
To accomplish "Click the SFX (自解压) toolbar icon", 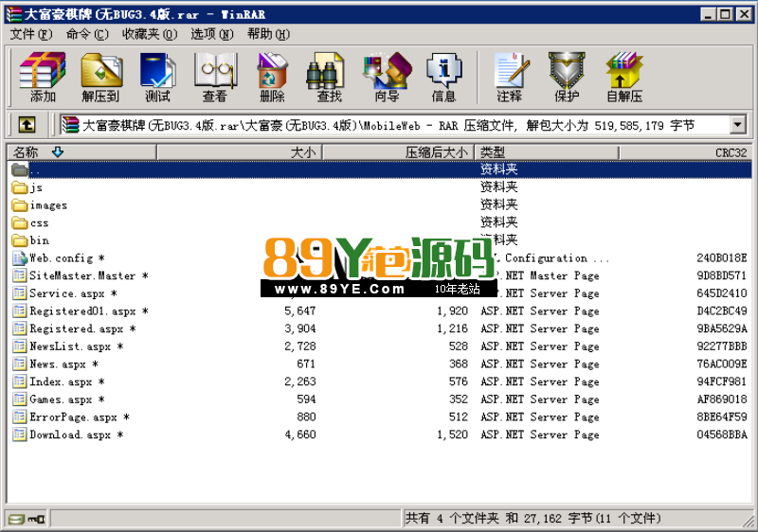I will point(624,77).
